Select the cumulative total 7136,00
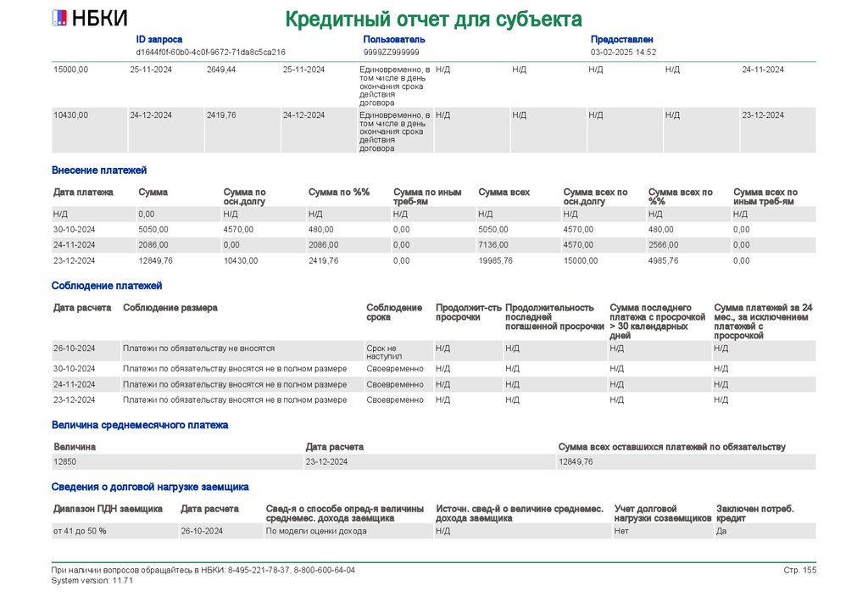Viewport: 868px width, 614px height. pyautogui.click(x=492, y=245)
